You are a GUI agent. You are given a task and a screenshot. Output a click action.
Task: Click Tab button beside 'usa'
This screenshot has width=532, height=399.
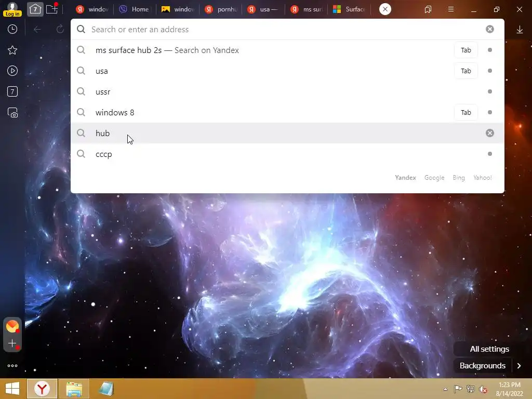point(466,71)
